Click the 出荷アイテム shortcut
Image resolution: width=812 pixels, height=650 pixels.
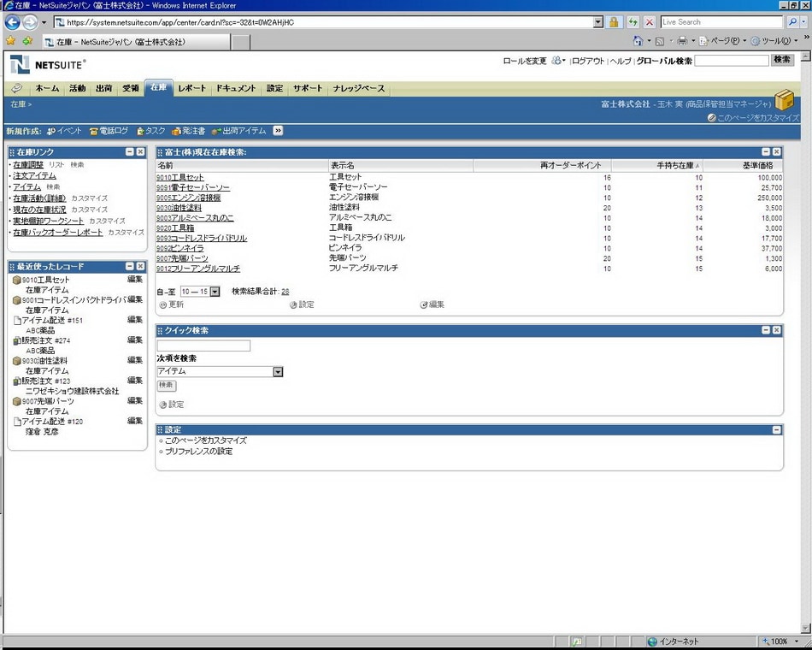(x=238, y=131)
